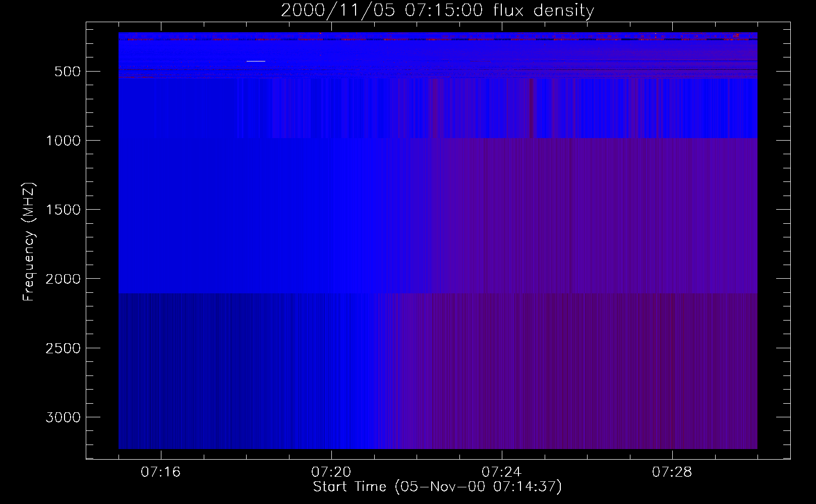The image size is (816, 504).
Task: Click the plot title "2000/11/05 07:15:00 flux density"
Action: [437, 11]
